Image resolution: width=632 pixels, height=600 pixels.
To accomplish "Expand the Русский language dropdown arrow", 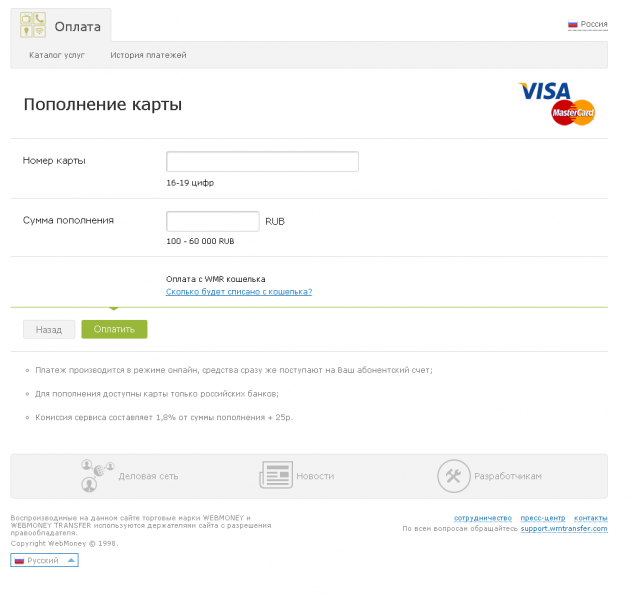I will (x=71, y=560).
